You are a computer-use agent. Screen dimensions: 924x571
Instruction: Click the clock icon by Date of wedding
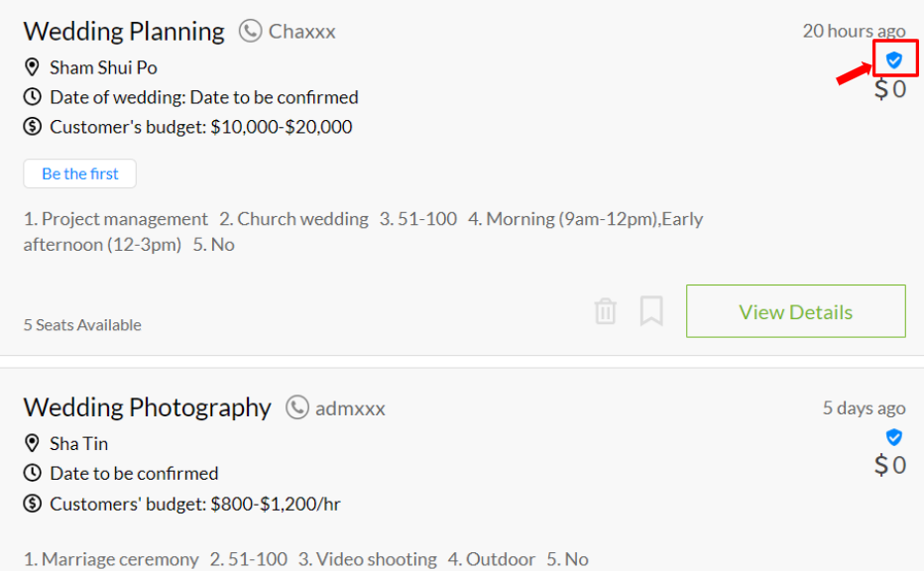pyautogui.click(x=32, y=96)
